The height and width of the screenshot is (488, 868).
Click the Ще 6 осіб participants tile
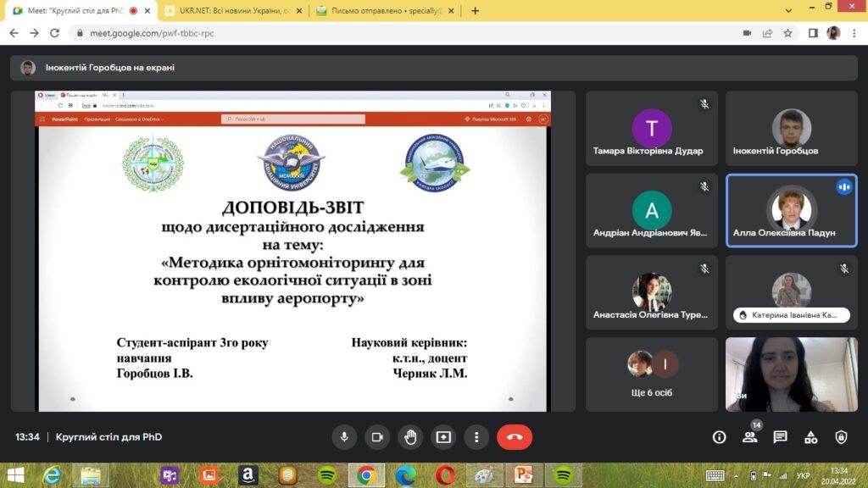tap(651, 374)
